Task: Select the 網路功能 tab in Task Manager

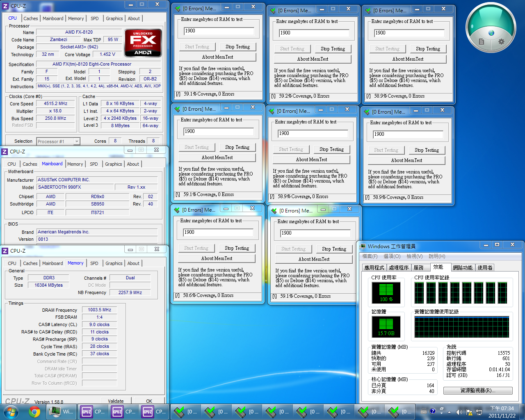Action: [463, 267]
